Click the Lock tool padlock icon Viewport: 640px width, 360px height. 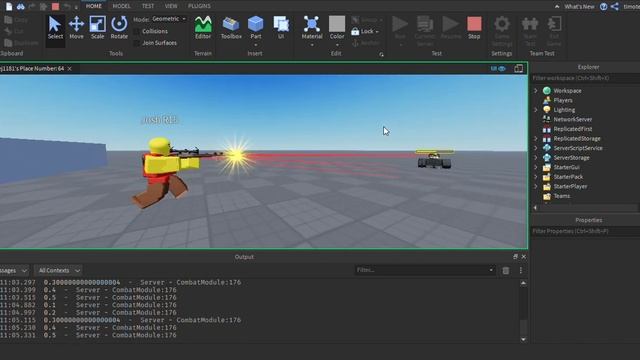tap(355, 31)
